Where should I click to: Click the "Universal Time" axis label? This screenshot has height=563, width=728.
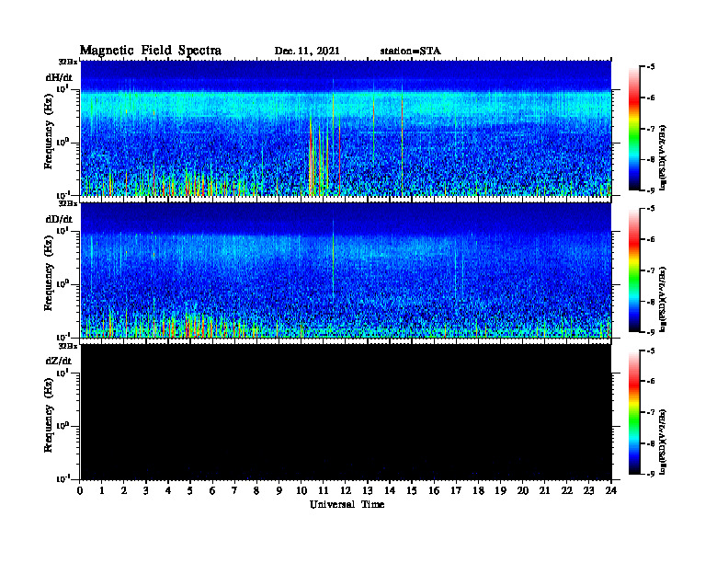pyautogui.click(x=347, y=504)
